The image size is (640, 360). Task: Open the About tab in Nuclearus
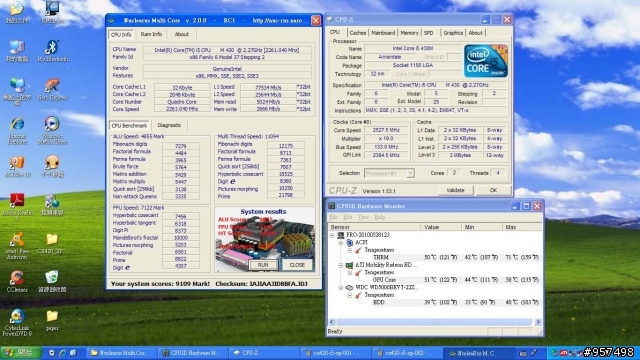coord(182,34)
